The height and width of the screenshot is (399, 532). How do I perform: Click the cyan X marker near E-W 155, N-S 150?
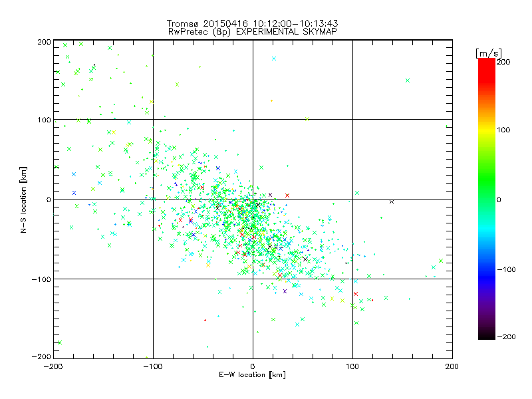coord(408,80)
